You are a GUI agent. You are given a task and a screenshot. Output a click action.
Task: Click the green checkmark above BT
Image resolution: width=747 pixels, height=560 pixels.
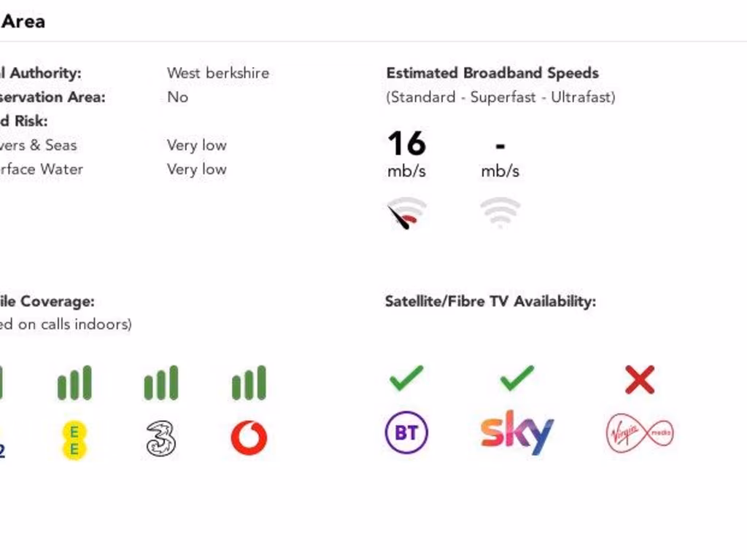[406, 378]
